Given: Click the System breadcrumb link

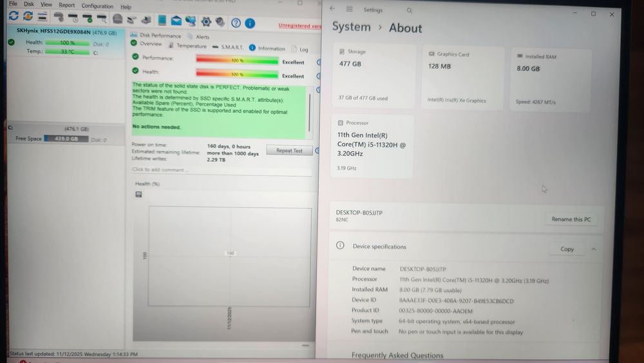Looking at the screenshot, I should pyautogui.click(x=351, y=27).
